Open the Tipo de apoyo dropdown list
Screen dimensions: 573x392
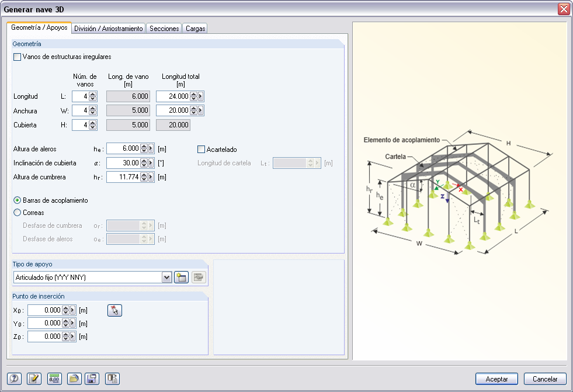(166, 277)
